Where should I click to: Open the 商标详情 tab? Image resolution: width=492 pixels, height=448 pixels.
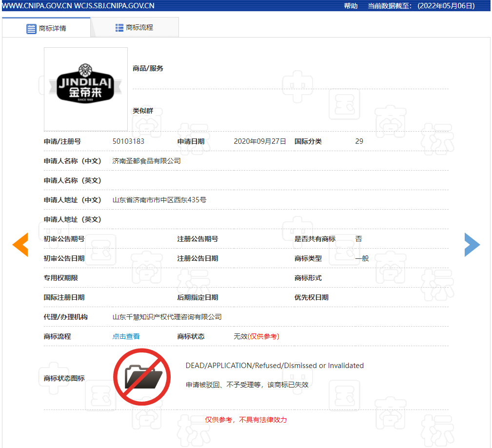point(46,28)
